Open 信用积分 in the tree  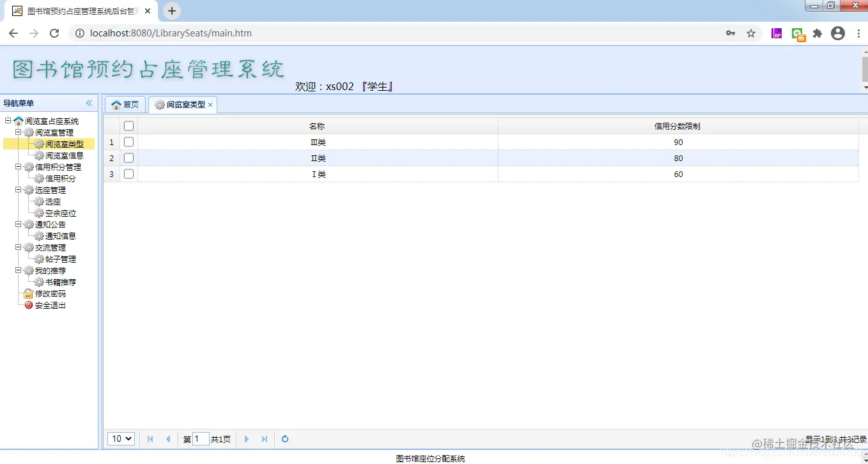click(x=60, y=178)
